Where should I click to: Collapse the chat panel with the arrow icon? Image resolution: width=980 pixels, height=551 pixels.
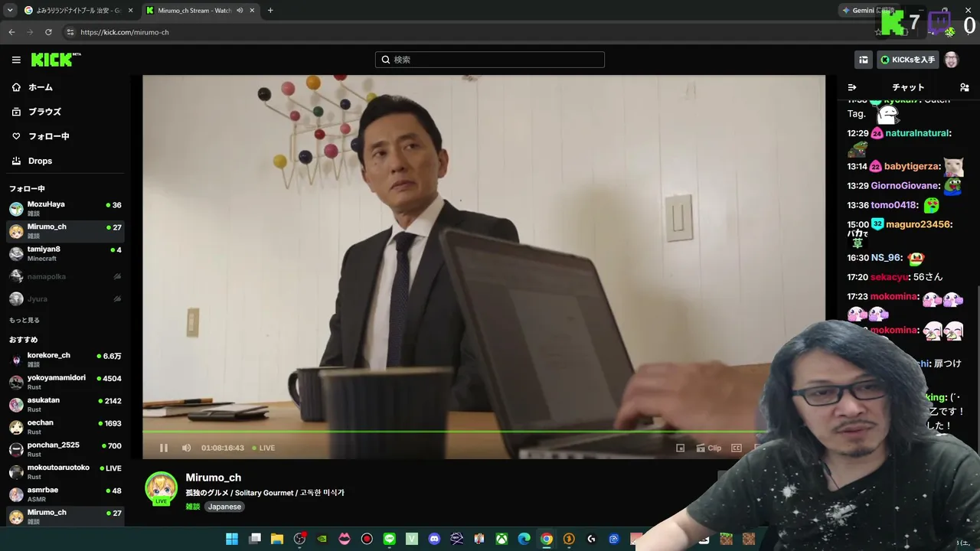coord(852,87)
